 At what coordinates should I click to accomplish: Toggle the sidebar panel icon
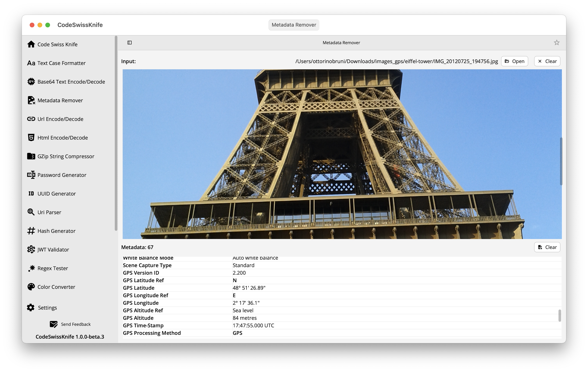pos(130,43)
